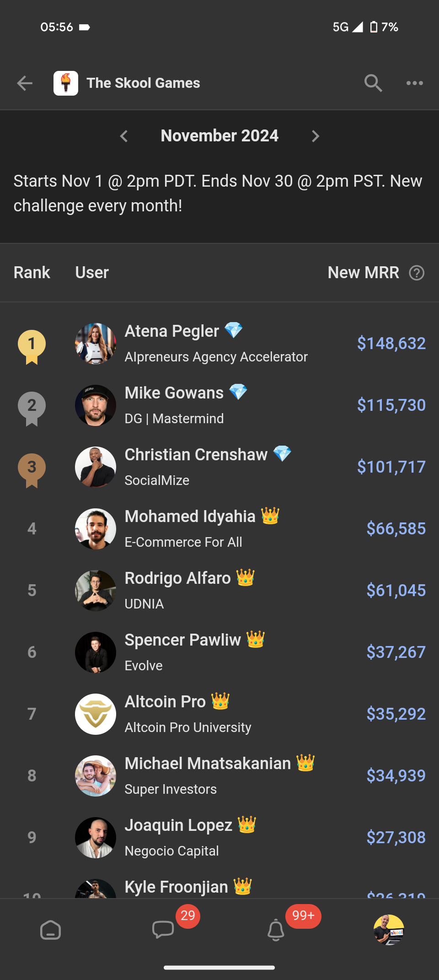Tap Mohamed Idyahia's $66,585 MRR amount
The height and width of the screenshot is (980, 439).
click(x=396, y=528)
